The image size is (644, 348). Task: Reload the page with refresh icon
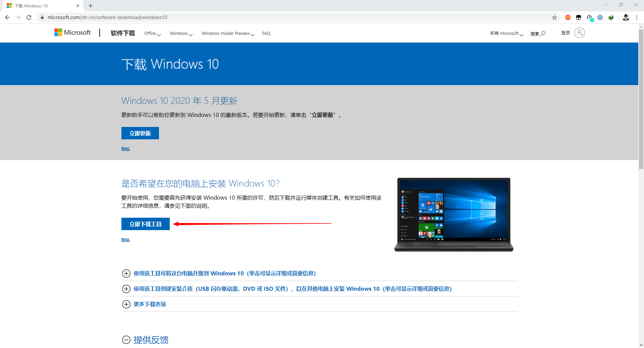29,17
